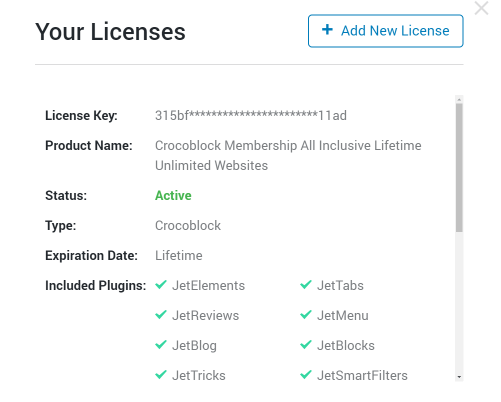
Task: Click the scrollbar up arrow
Action: (x=459, y=99)
